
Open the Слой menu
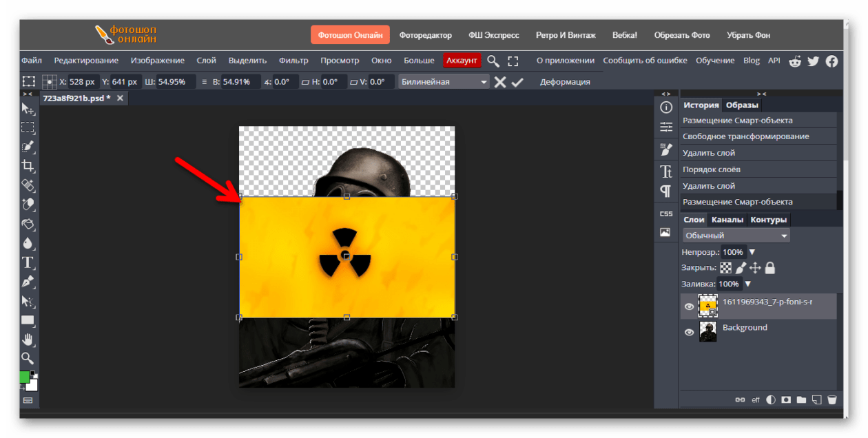206,61
